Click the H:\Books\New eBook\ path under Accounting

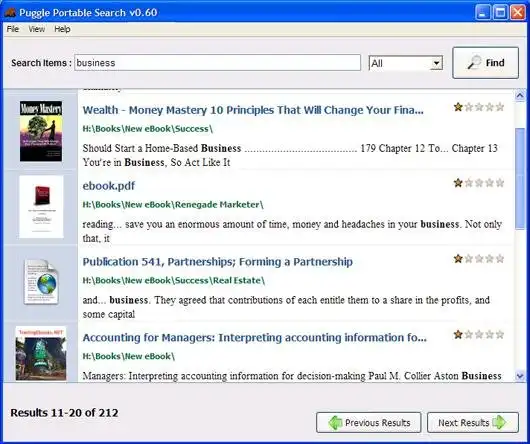(129, 356)
